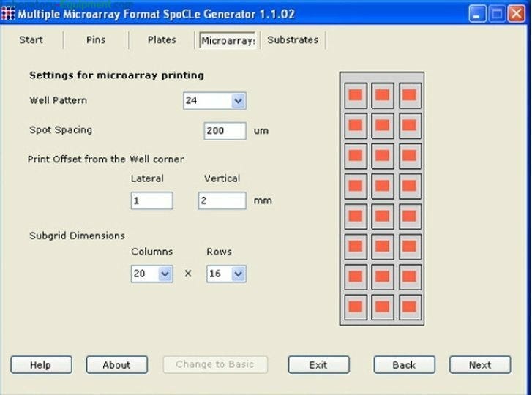Click the Exit button

point(318,365)
